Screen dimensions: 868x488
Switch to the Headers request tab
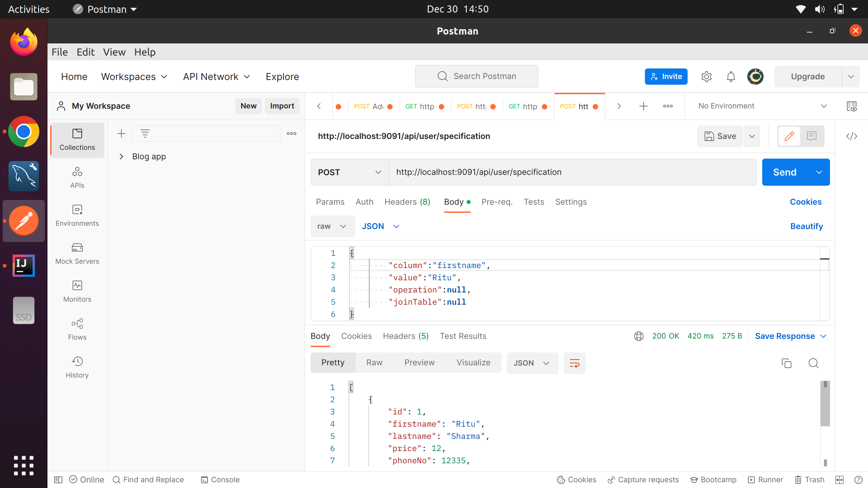(407, 202)
